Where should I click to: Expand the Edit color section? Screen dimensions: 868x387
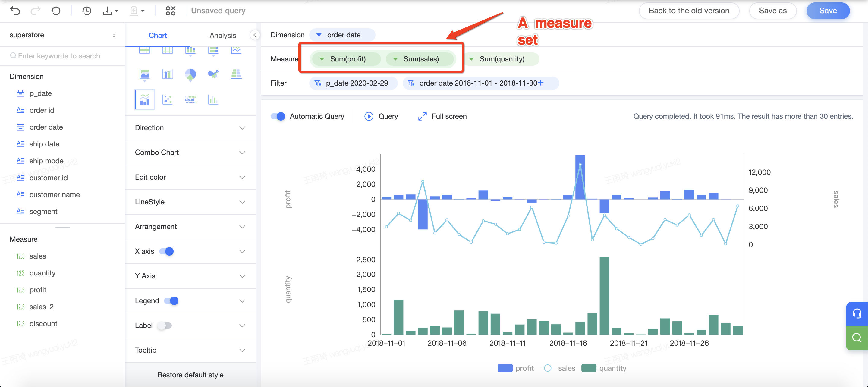[x=190, y=177]
